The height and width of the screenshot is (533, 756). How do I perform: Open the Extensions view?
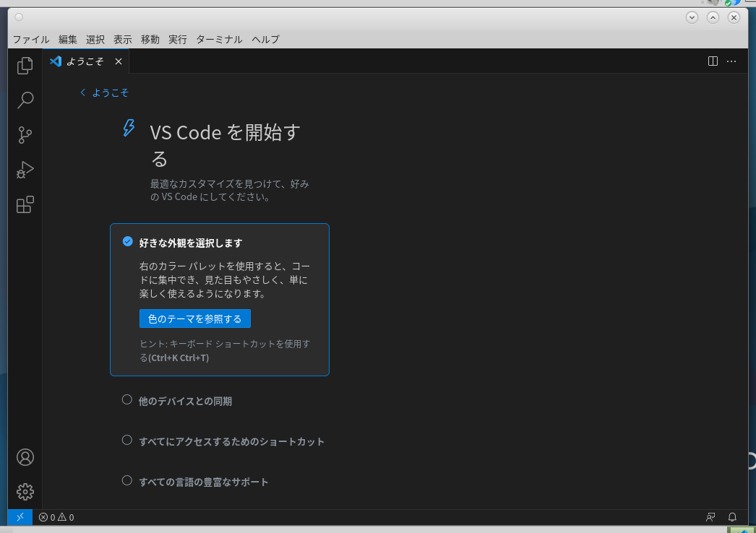[25, 204]
